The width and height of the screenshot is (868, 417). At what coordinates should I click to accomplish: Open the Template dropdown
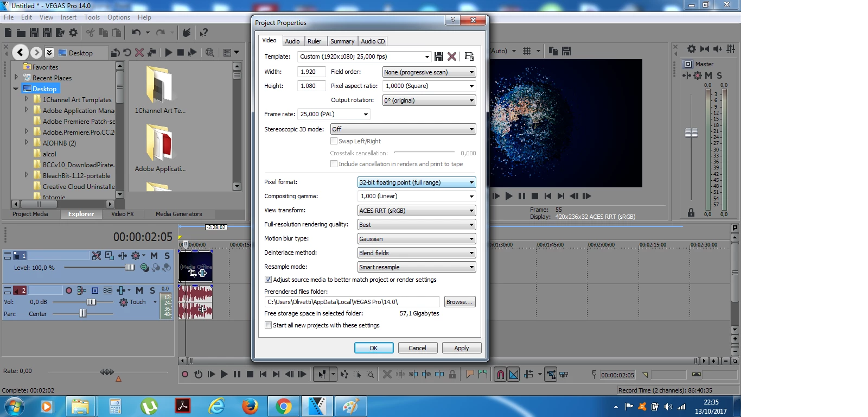tap(427, 56)
